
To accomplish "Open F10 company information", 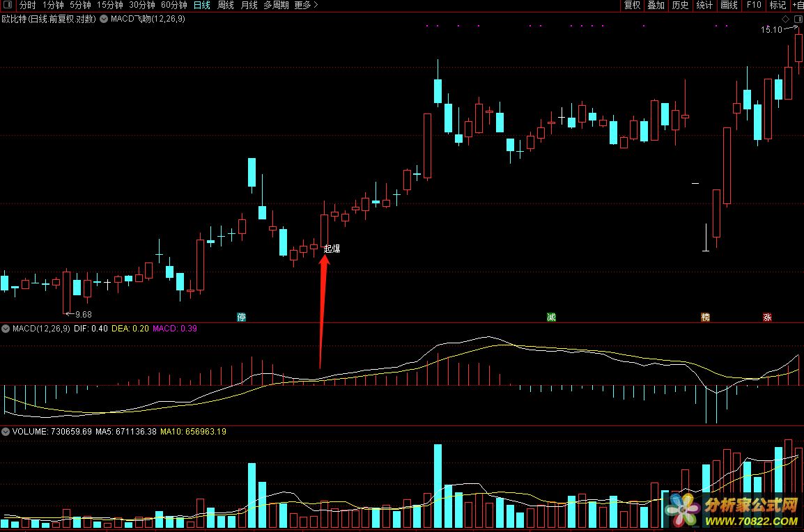I will click(754, 5).
